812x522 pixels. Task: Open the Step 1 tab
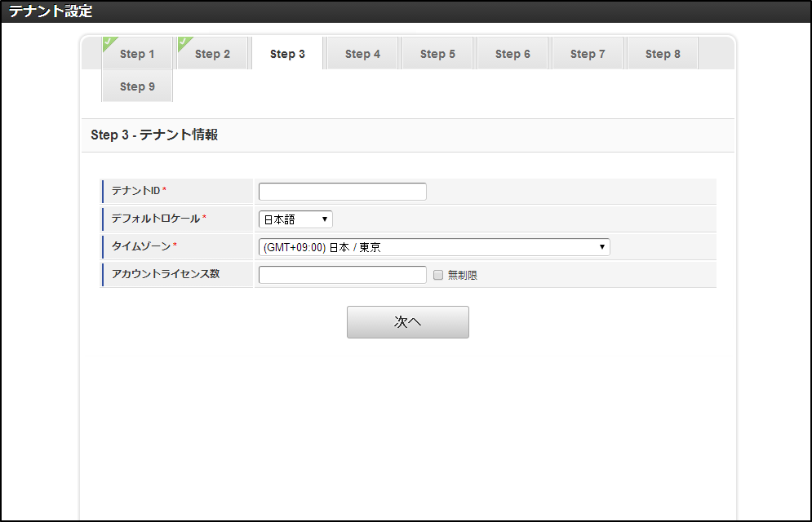point(137,54)
